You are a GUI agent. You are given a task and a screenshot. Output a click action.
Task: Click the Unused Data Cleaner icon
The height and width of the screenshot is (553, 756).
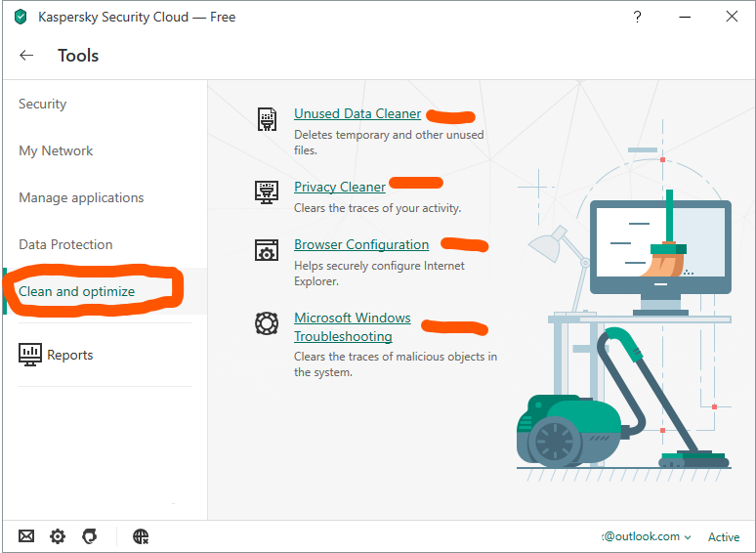(267, 119)
